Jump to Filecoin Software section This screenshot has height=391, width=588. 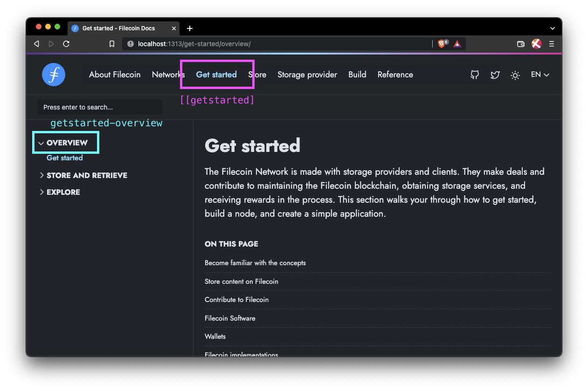pyautogui.click(x=230, y=318)
